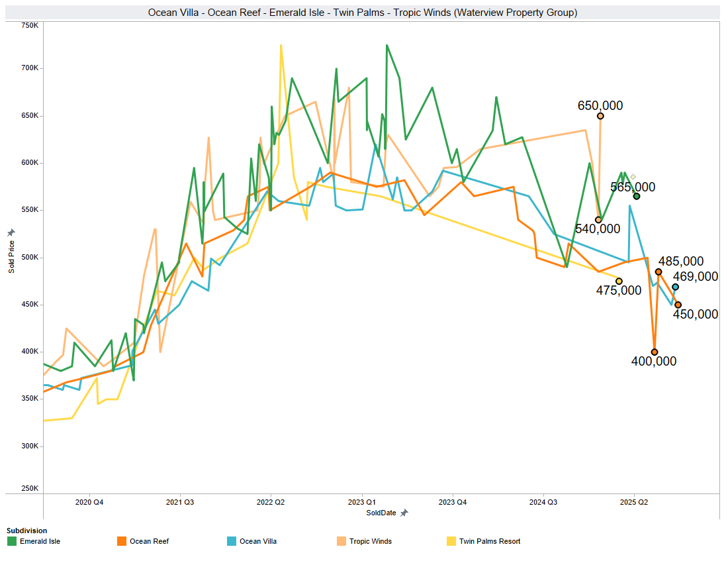
Task: Click the 2025 Q2 axis tick label
Action: [634, 503]
